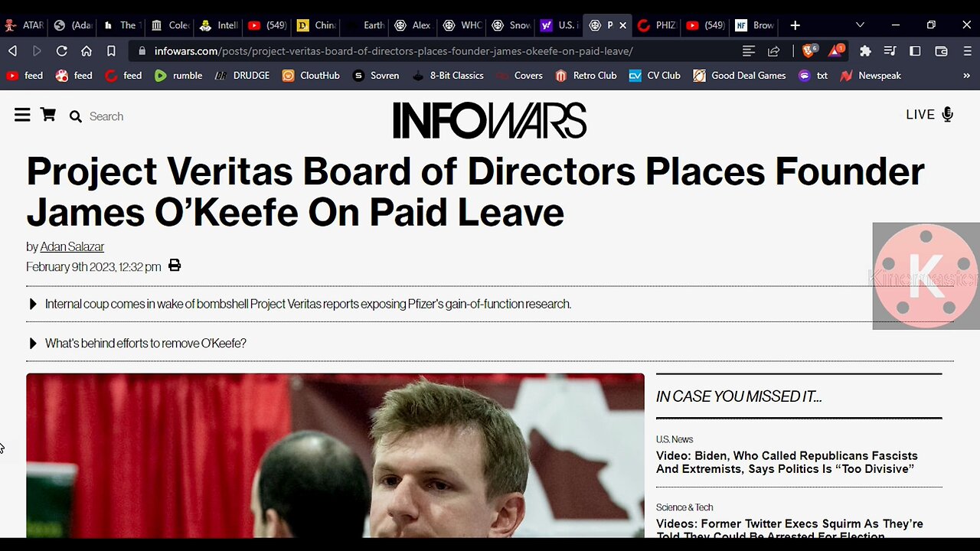Open the browser home page
The width and height of the screenshot is (980, 551).
(87, 51)
